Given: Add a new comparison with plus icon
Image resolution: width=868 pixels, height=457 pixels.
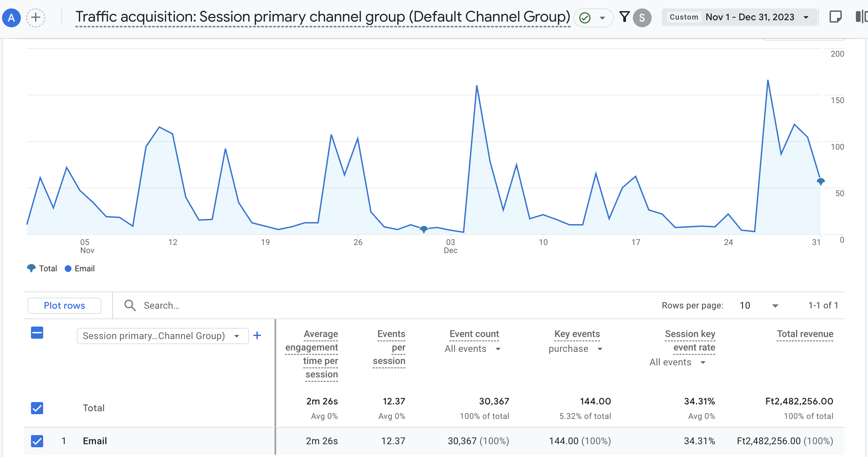Looking at the screenshot, I should (x=36, y=18).
